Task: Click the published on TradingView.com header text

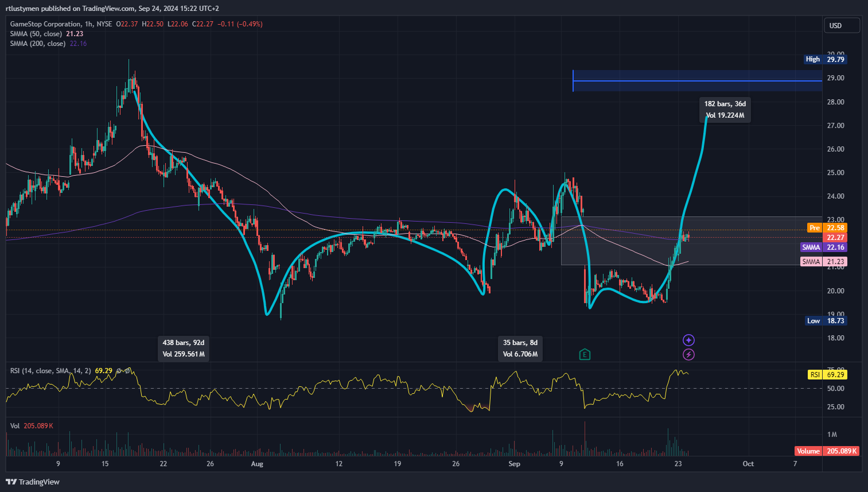Action: point(88,9)
